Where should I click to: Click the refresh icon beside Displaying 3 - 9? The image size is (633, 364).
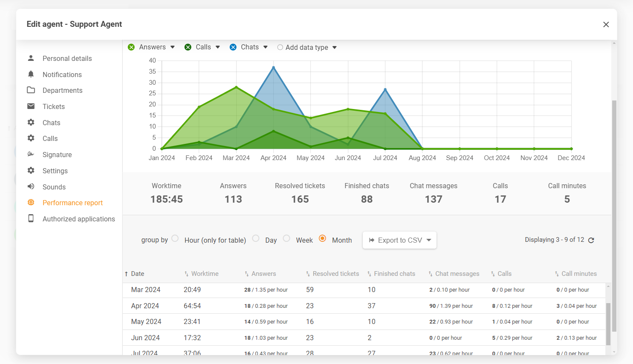point(591,240)
